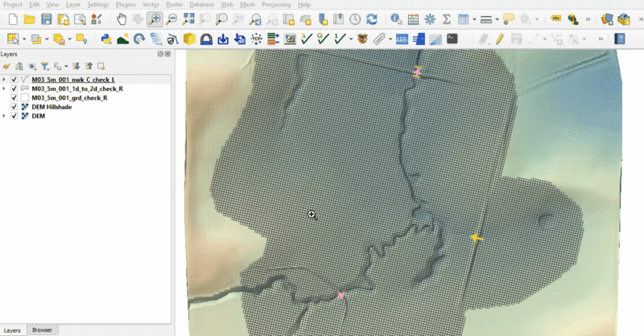Click the Save Project floppy icon
The image size is (644, 336).
click(46, 18)
